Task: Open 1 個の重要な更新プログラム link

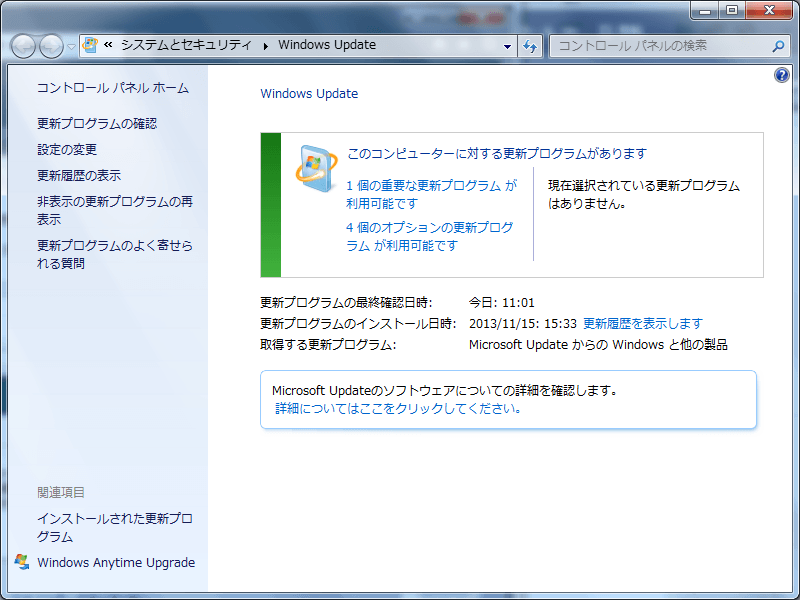Action: [x=432, y=194]
